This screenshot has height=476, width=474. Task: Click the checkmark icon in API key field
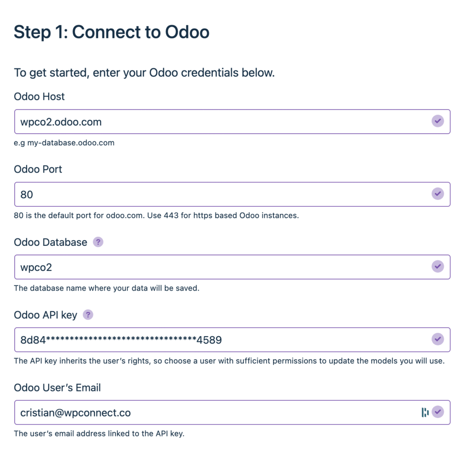click(437, 339)
